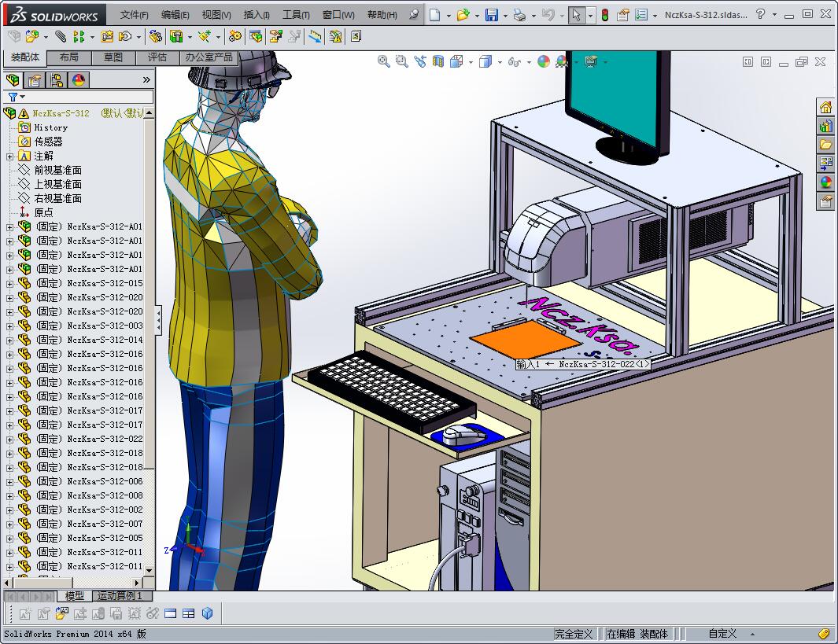The width and height of the screenshot is (838, 644).
Task: Click the Move Component icon
Action: point(125,36)
